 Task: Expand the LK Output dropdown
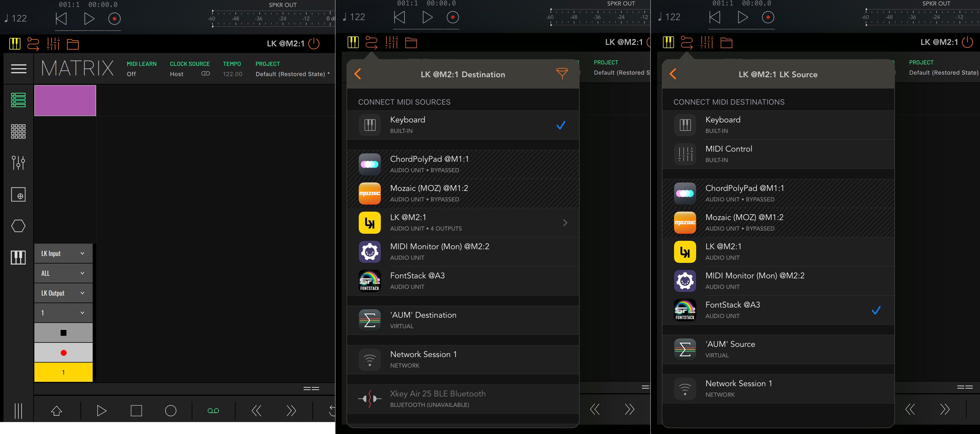[64, 293]
